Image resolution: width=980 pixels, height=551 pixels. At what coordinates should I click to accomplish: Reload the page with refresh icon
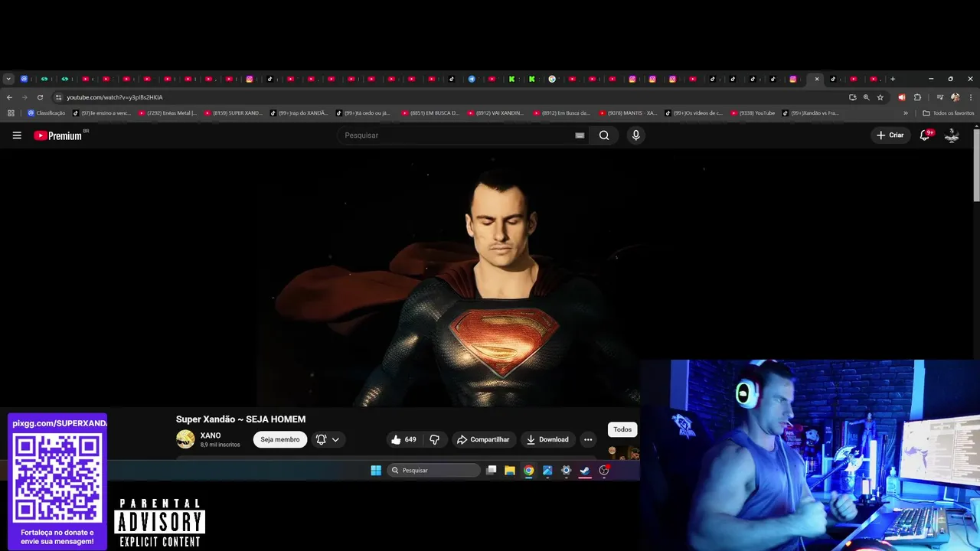pyautogui.click(x=40, y=97)
